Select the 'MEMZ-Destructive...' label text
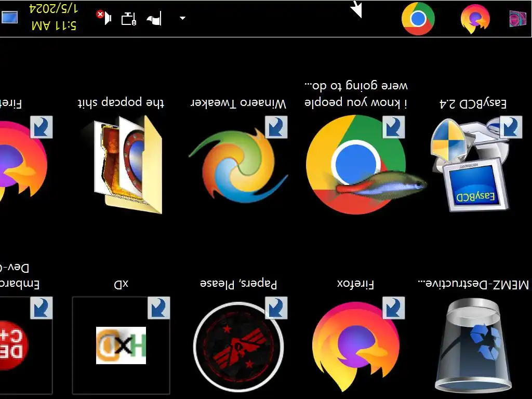Screen dimensions: 532x399 pyautogui.click(x=474, y=284)
